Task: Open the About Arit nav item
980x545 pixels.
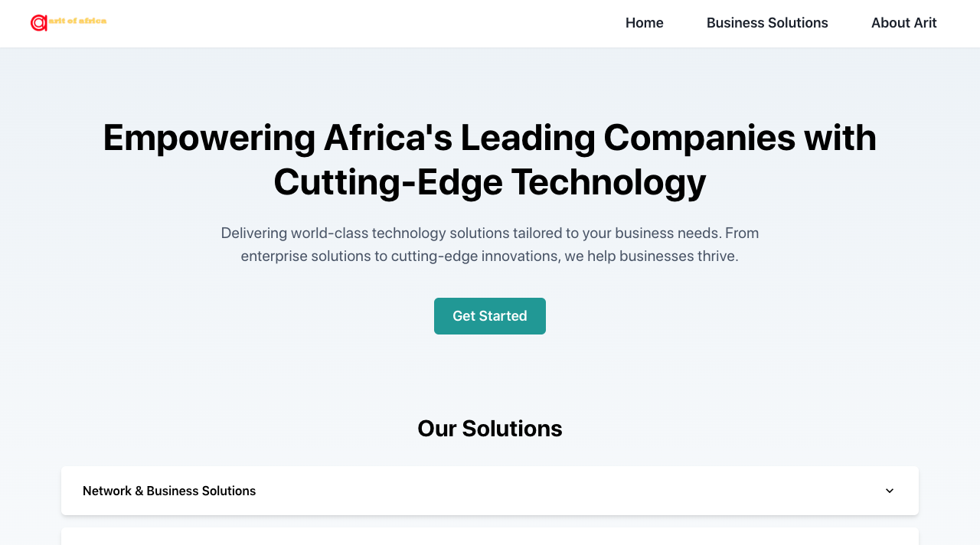Action: [x=903, y=23]
